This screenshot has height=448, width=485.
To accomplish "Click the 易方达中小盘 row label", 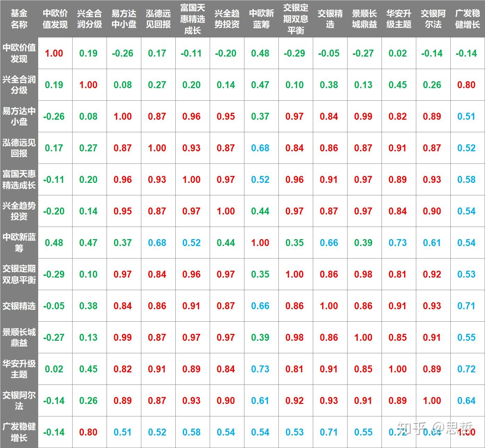I will coord(19,116).
